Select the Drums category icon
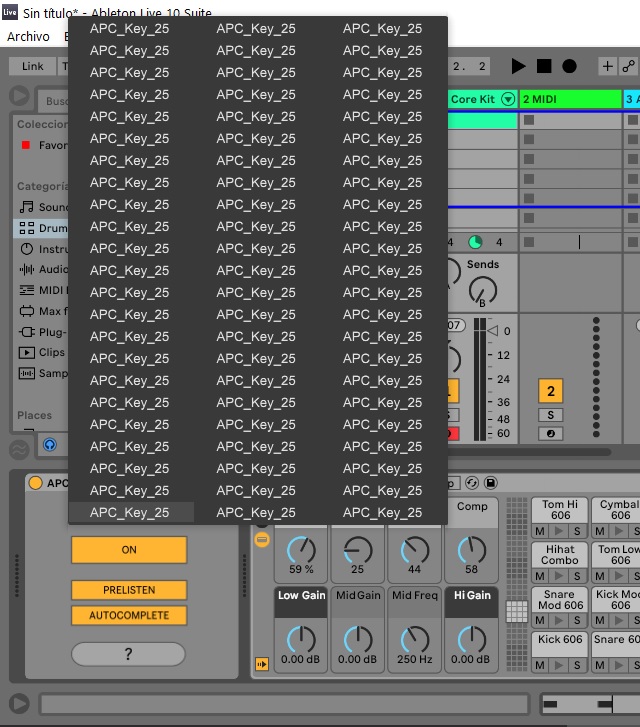Screen dimensions: 640x727 pyautogui.click(x=26, y=228)
